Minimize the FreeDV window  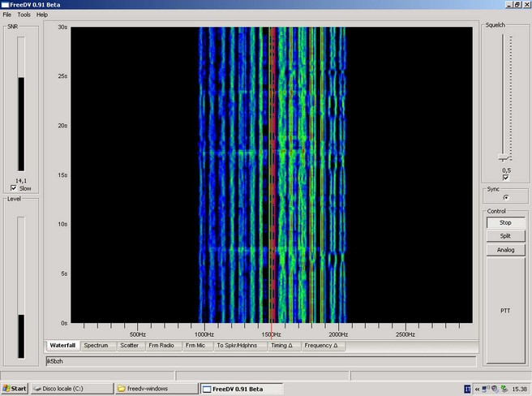coord(509,5)
